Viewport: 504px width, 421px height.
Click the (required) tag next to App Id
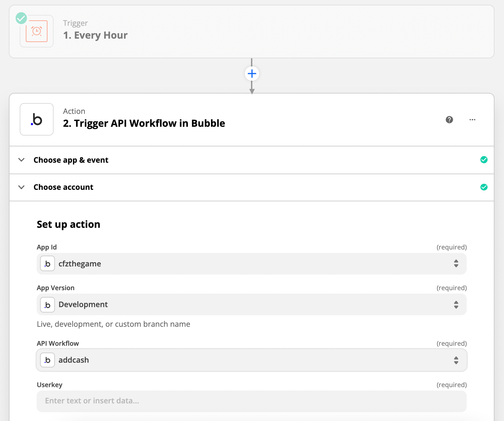(451, 247)
